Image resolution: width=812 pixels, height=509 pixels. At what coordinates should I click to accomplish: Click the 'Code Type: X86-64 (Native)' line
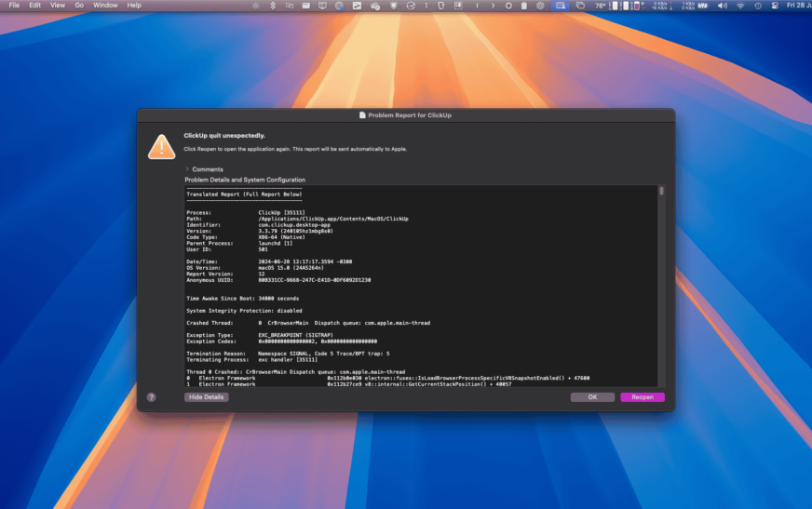[246, 237]
